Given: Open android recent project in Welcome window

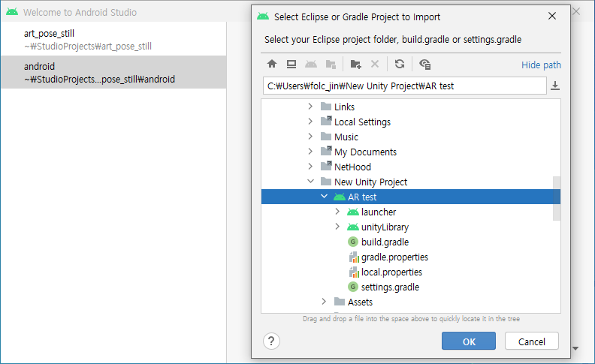Looking at the screenshot, I should (113, 72).
